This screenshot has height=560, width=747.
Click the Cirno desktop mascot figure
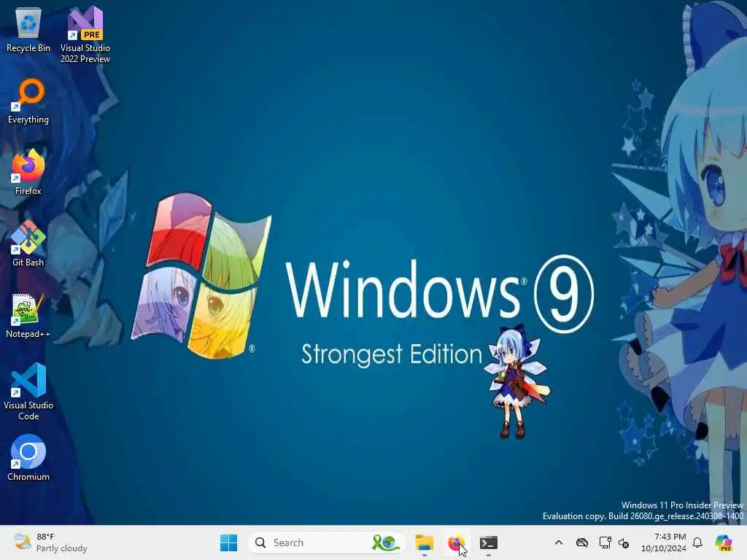516,382
